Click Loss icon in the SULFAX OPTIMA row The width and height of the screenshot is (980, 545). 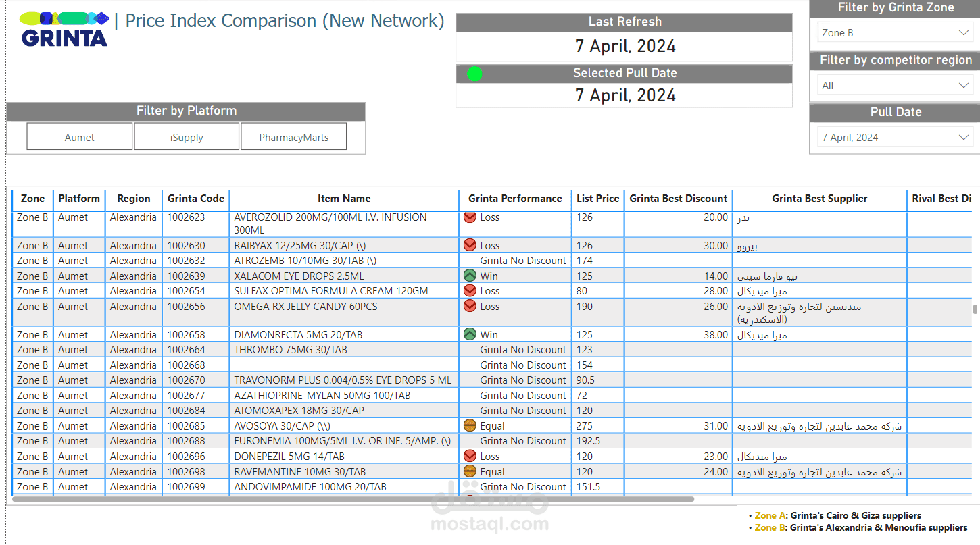(x=470, y=290)
